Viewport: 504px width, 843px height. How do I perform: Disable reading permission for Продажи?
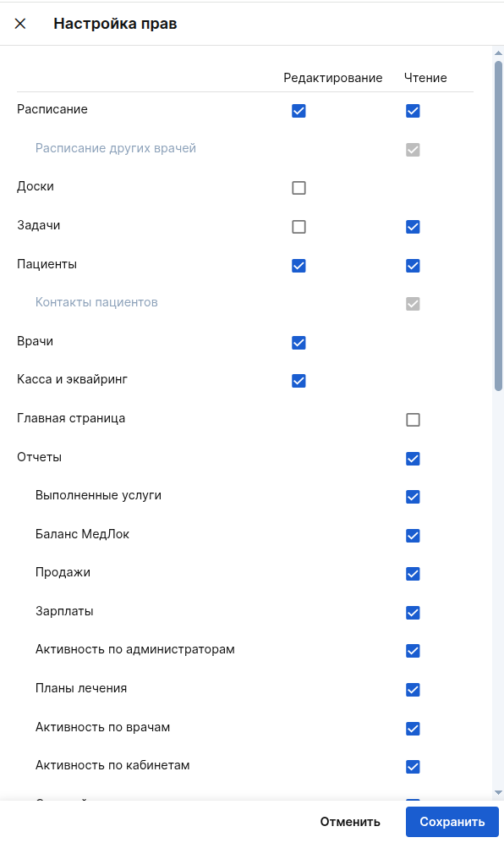[413, 573]
